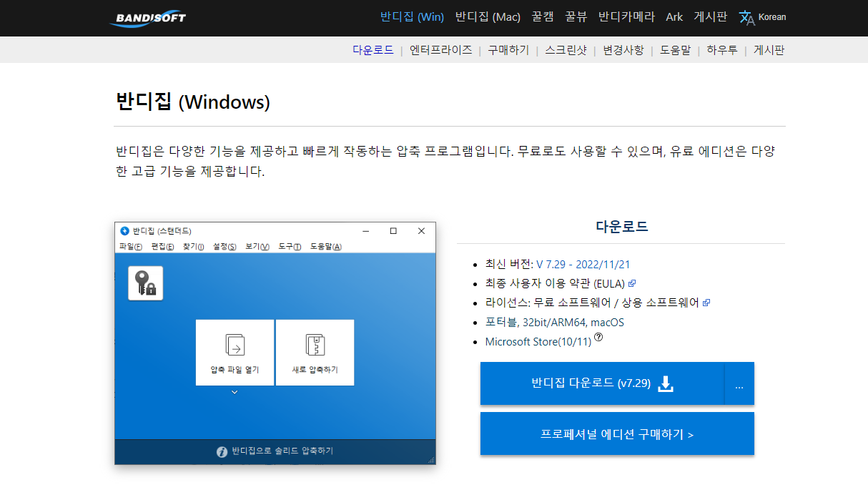Click the 32bit/ARM64 link
Viewport: 868px width, 495px height.
click(x=554, y=323)
